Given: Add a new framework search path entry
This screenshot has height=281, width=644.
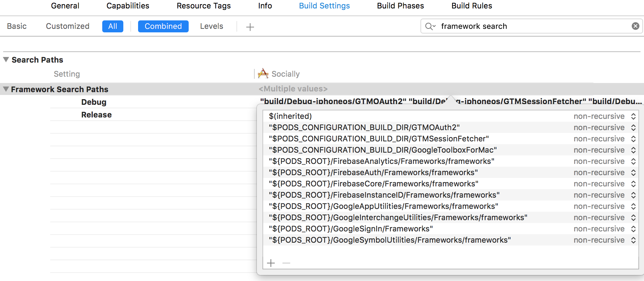Looking at the screenshot, I should click(271, 263).
